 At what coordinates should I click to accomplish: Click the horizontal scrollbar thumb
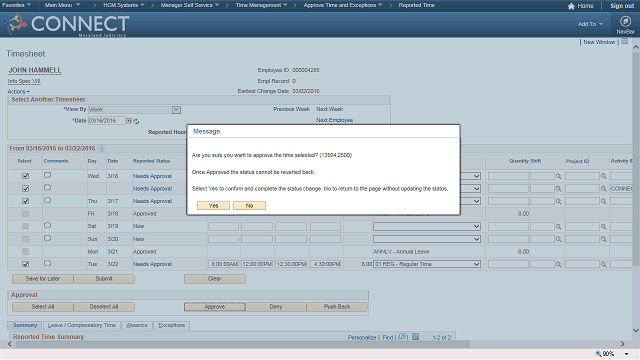243,344
